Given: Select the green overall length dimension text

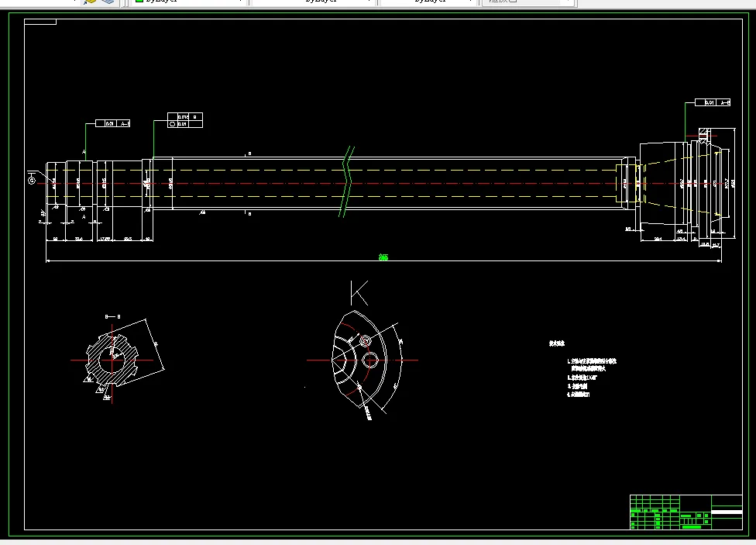Looking at the screenshot, I should (383, 257).
